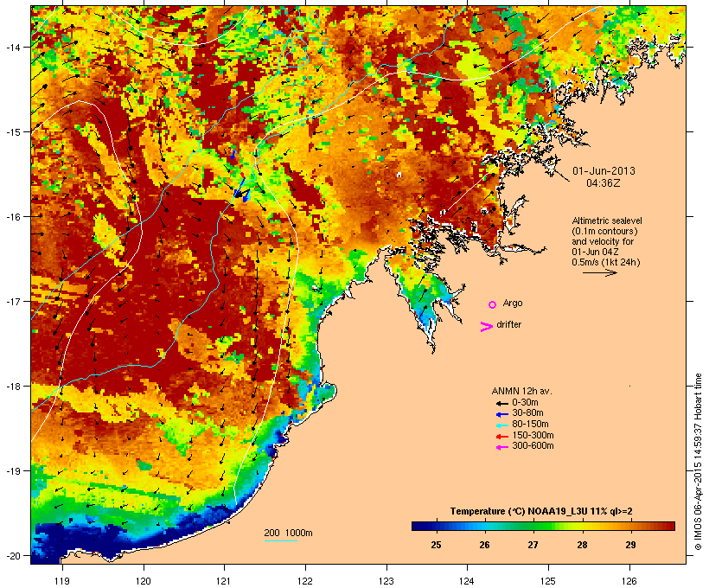
Task: Click the date text 01-Jun-2013
Action: (604, 171)
